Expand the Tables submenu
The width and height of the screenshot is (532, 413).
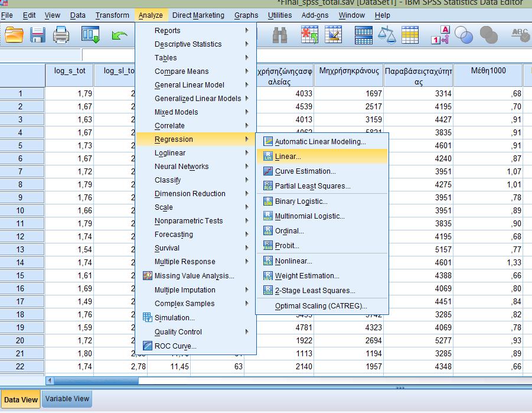click(x=195, y=58)
